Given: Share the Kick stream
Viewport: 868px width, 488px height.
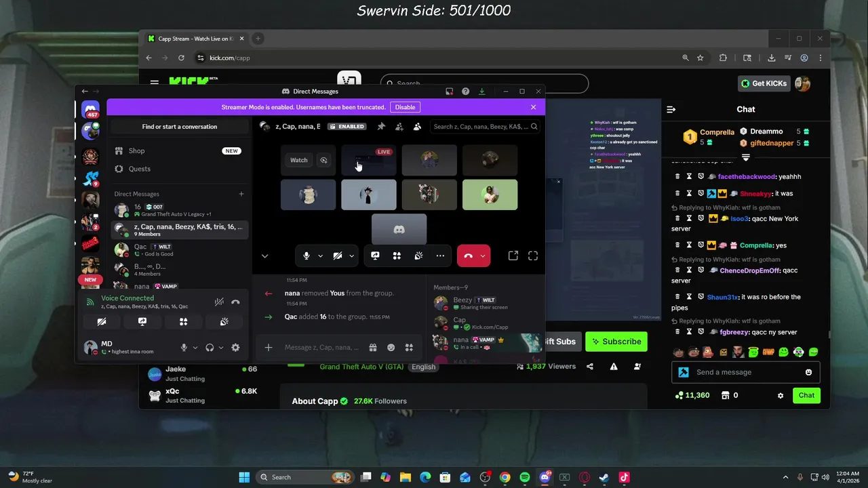Looking at the screenshot, I should pos(590,367).
